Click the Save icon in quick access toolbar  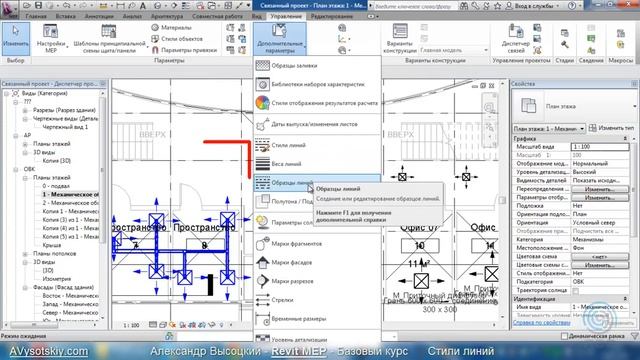(x=38, y=6)
